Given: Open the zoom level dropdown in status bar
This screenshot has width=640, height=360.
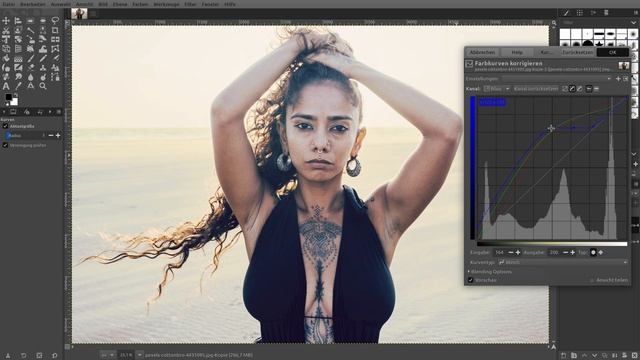Looking at the screenshot, I should (139, 355).
